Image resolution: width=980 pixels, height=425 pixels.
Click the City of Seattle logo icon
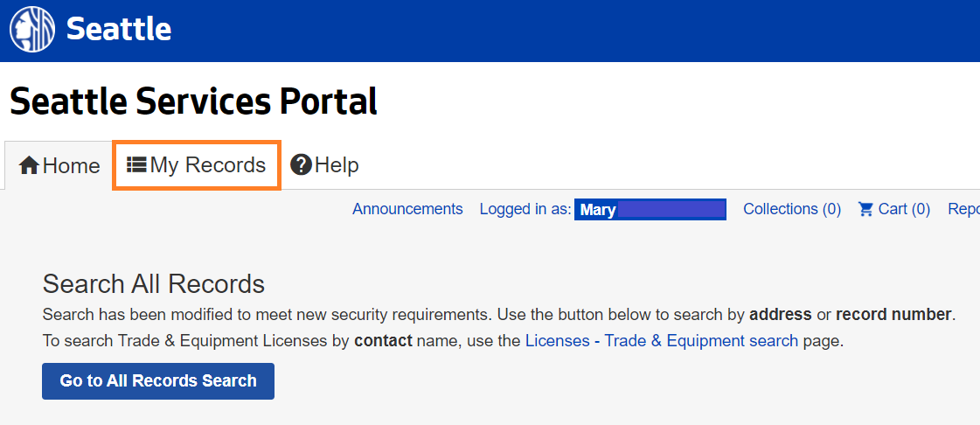pyautogui.click(x=32, y=30)
